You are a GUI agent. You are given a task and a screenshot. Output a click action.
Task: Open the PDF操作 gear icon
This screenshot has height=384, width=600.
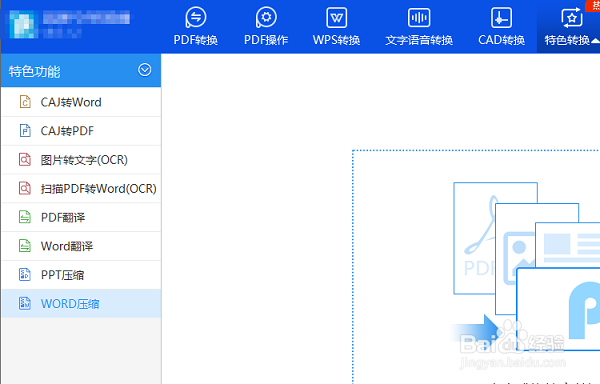point(266,17)
